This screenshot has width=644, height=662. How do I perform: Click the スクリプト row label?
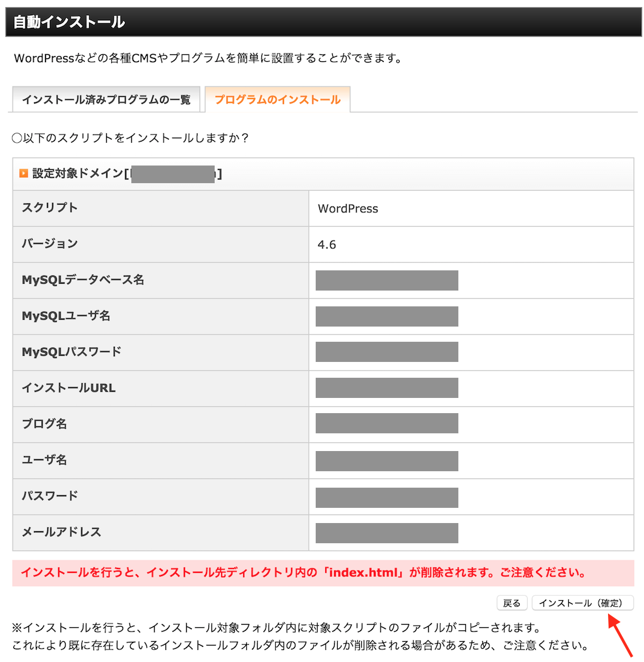coord(50,208)
